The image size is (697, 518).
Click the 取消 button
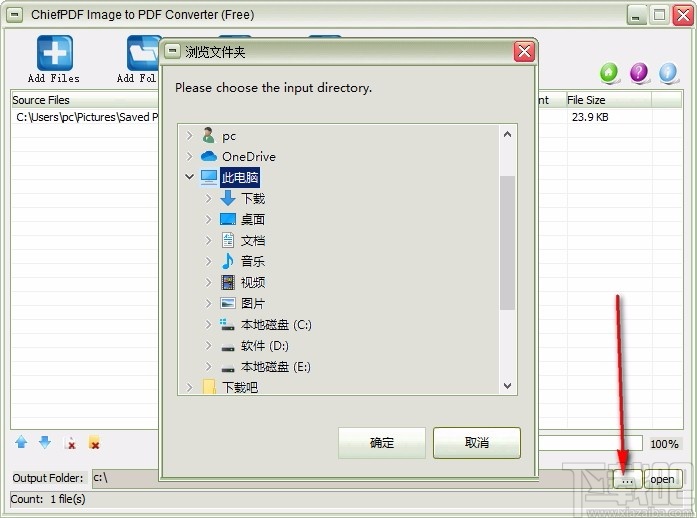(x=477, y=442)
